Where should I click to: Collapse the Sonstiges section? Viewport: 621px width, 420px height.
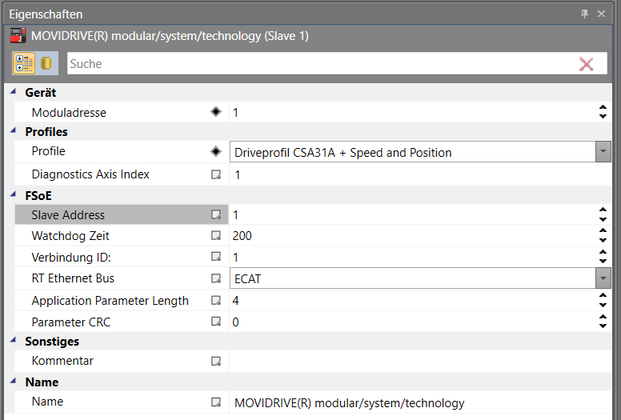point(13,342)
